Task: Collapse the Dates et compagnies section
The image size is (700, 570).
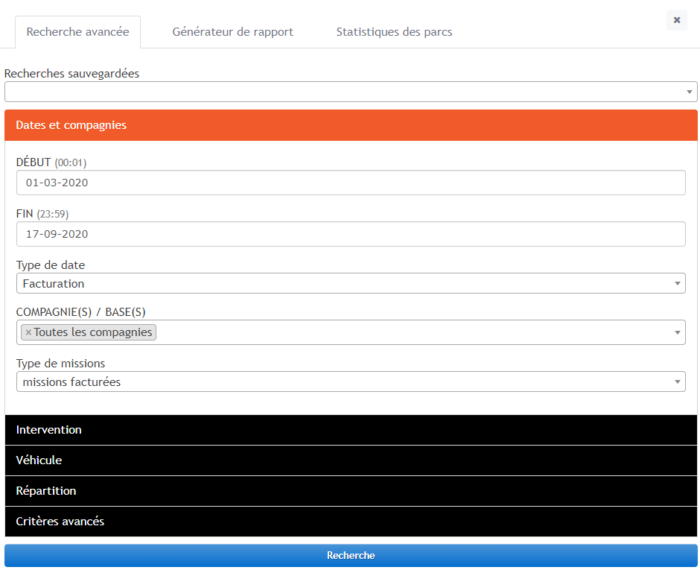Action: pyautogui.click(x=350, y=125)
